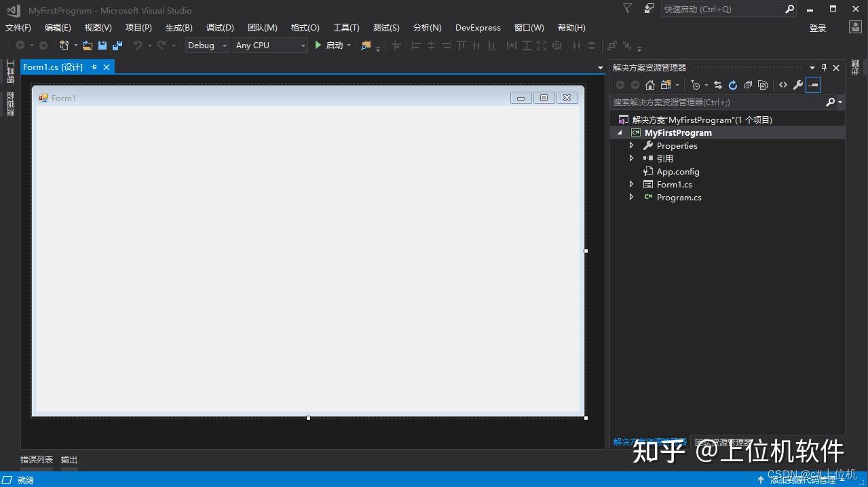868x487 pixels.
Task: Click the Align Tops layout icon
Action: pos(461,46)
